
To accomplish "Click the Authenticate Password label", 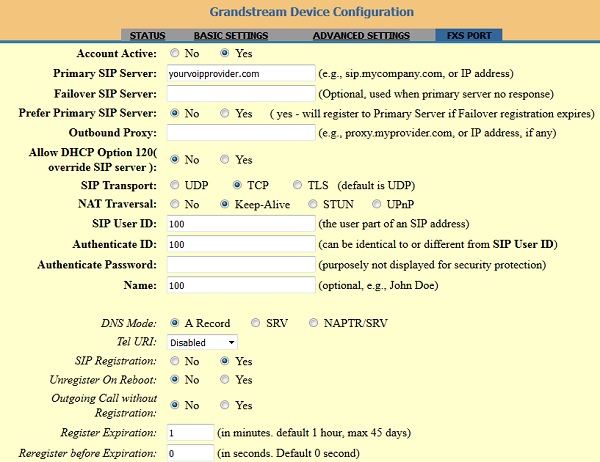I will click(x=97, y=264).
